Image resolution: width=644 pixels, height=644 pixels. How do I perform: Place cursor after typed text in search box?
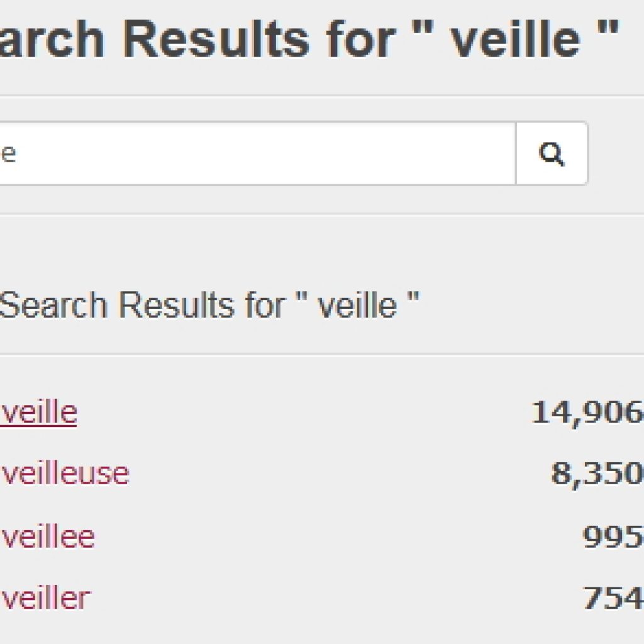click(x=17, y=153)
